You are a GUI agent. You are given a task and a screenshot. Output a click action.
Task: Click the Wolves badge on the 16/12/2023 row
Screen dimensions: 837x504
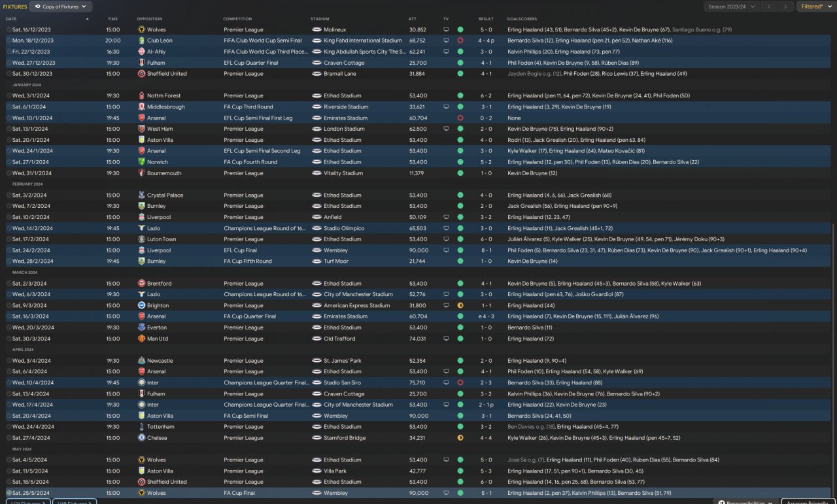click(x=141, y=29)
